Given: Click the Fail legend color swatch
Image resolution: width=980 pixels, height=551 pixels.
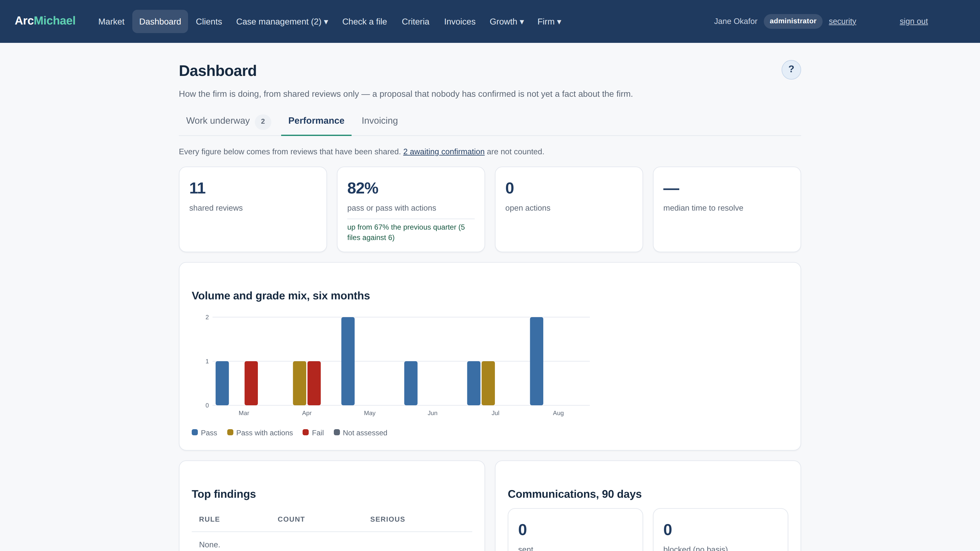Looking at the screenshot, I should click(x=306, y=432).
